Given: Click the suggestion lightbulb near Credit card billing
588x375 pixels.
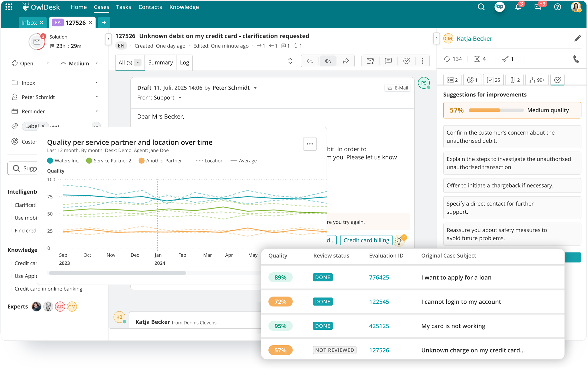Looking at the screenshot, I should [x=399, y=240].
